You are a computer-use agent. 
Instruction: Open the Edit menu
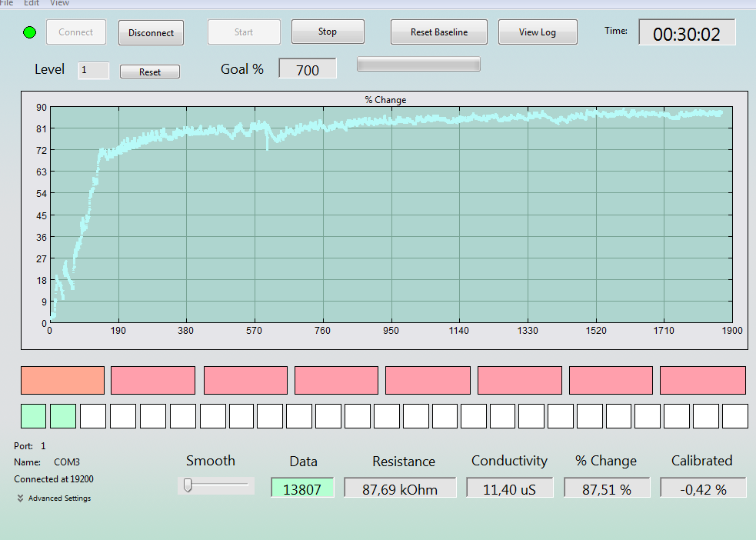tap(32, 3)
